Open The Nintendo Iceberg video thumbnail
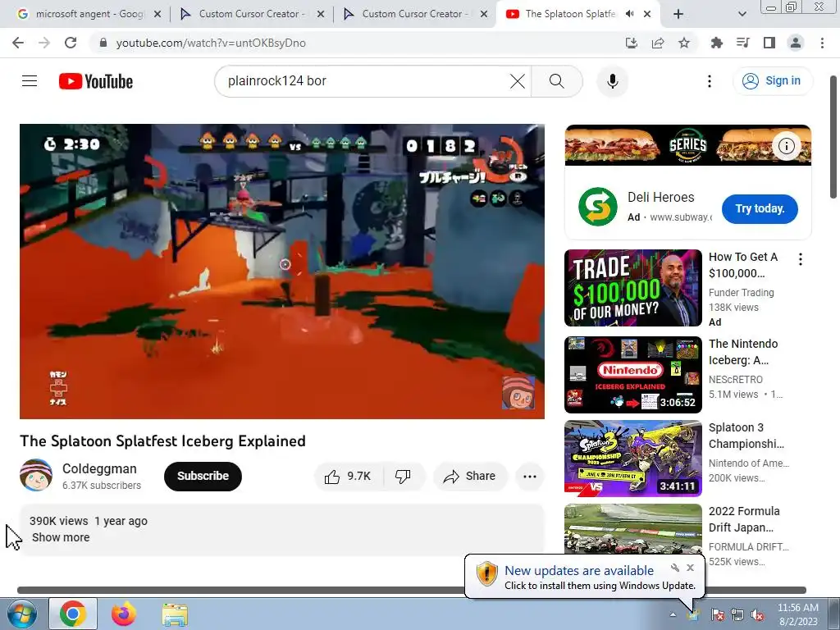The image size is (840, 630). click(x=632, y=374)
